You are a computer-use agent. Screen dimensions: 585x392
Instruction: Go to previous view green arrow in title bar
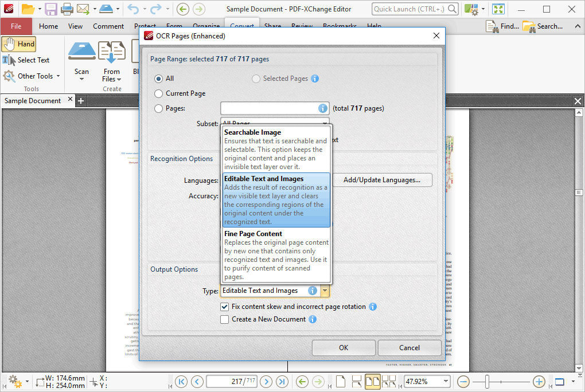(183, 9)
